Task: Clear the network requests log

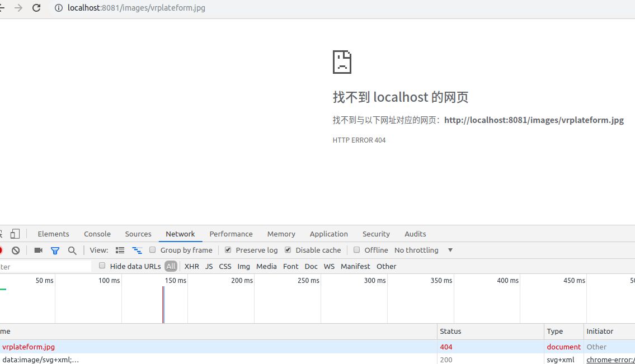Action: (x=16, y=250)
